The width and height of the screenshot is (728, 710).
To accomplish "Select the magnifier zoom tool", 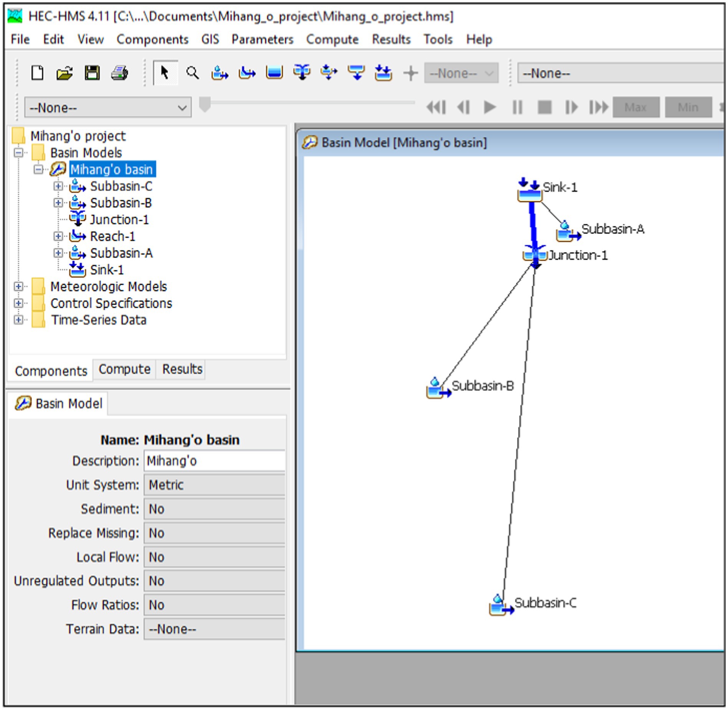I will pos(193,73).
